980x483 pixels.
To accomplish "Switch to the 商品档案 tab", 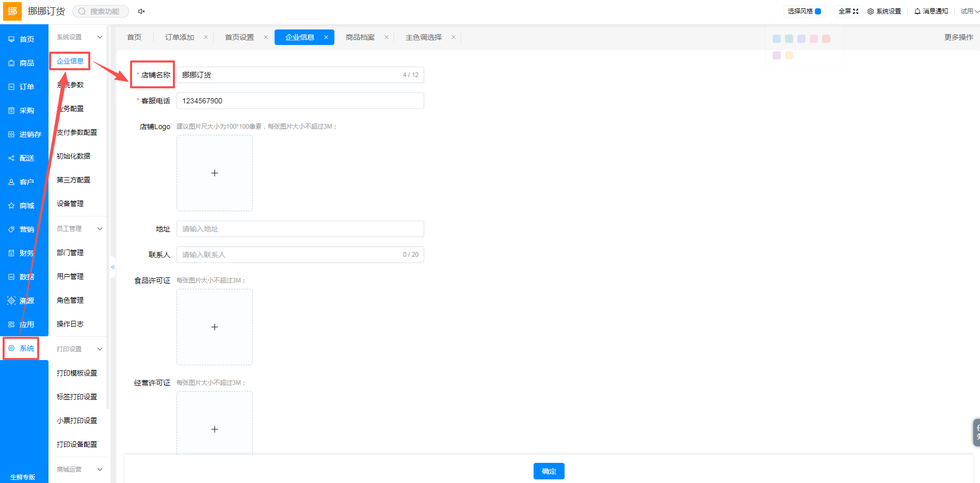I will pyautogui.click(x=360, y=37).
